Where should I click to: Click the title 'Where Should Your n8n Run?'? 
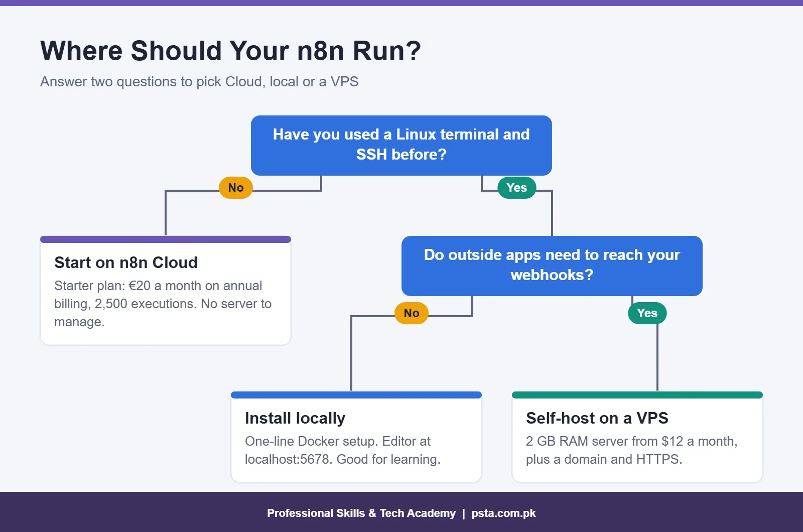(x=230, y=51)
